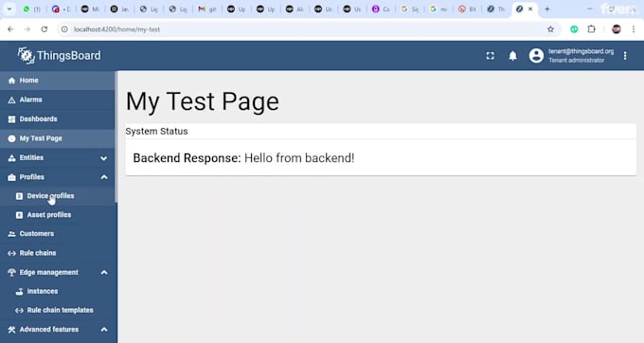Image resolution: width=644 pixels, height=343 pixels.
Task: Expand the Entities menu chevron
Action: coord(104,158)
